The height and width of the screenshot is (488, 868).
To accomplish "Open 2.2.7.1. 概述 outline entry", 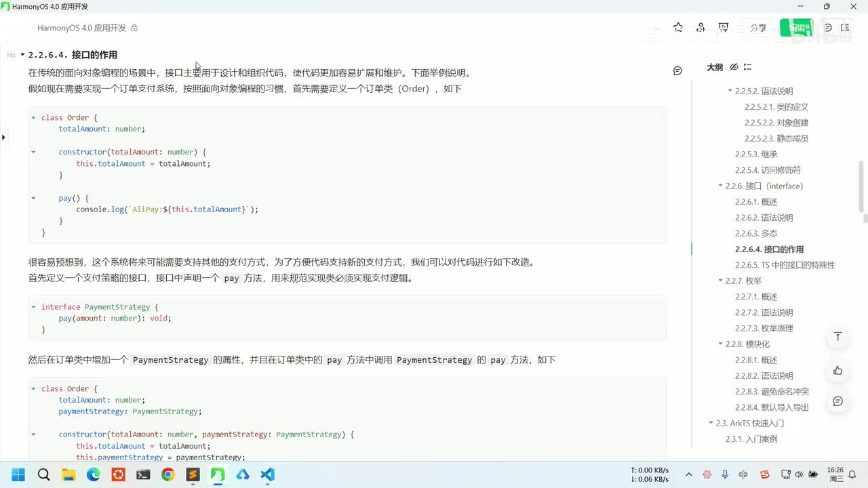I will pos(756,297).
